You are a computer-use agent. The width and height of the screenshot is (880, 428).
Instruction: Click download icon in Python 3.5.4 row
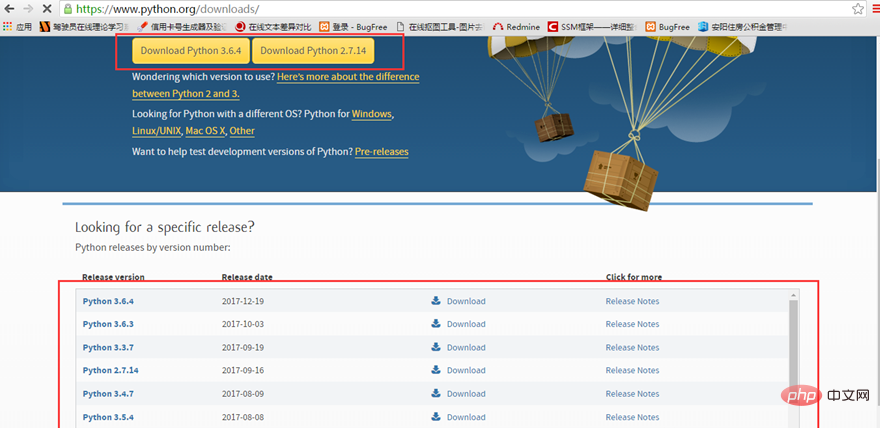point(436,417)
